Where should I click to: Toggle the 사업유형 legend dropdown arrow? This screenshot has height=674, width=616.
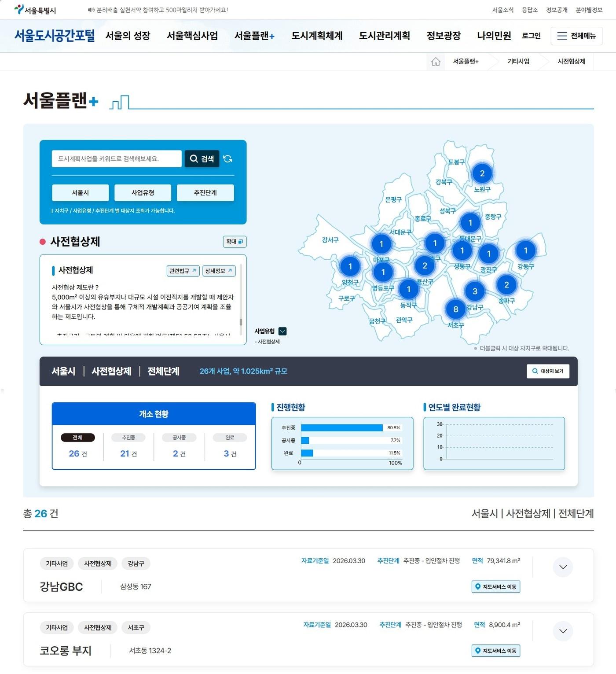pyautogui.click(x=282, y=331)
